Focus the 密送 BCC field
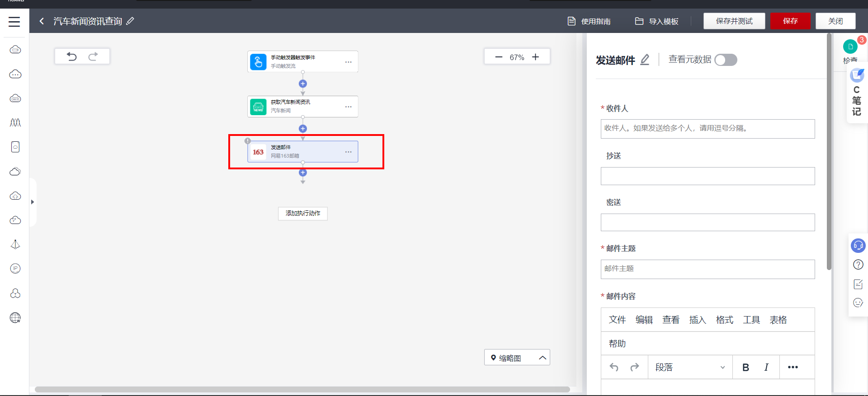 pyautogui.click(x=708, y=222)
